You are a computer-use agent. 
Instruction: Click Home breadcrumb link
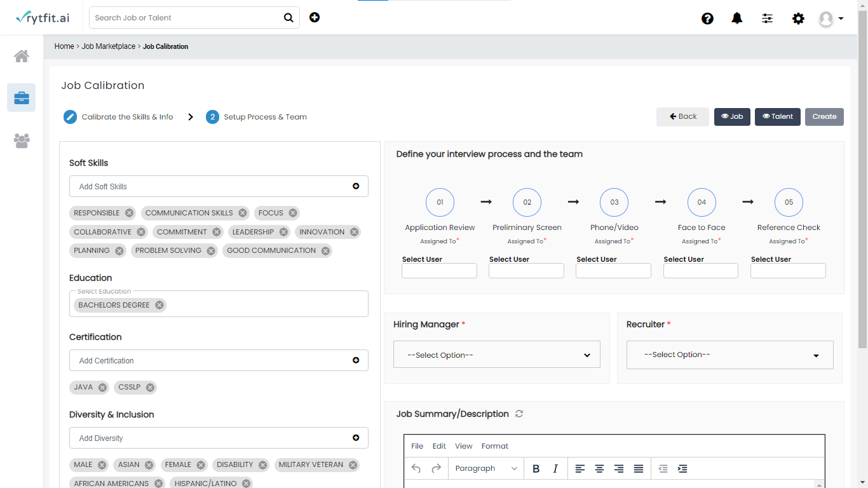[x=64, y=46]
